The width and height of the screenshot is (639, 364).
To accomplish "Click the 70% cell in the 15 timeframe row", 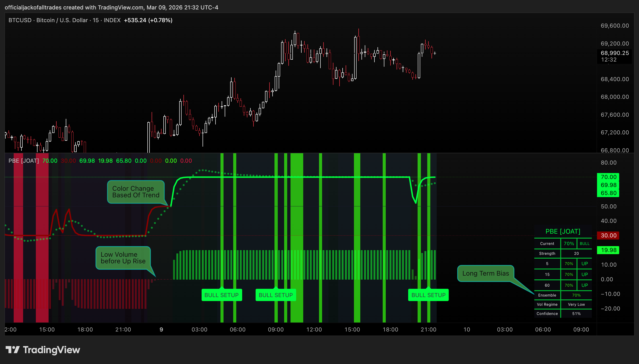I will (x=569, y=274).
